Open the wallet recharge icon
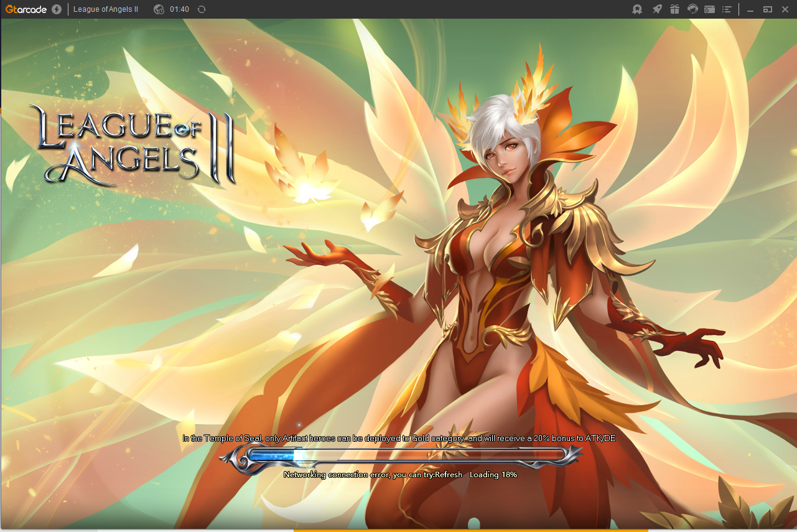Image resolution: width=797 pixels, height=532 pixels. click(709, 9)
